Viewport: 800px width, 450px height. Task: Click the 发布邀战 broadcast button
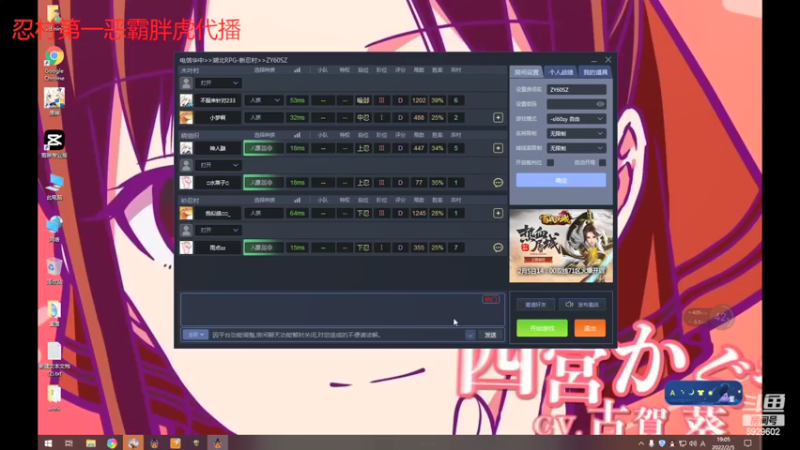click(582, 305)
